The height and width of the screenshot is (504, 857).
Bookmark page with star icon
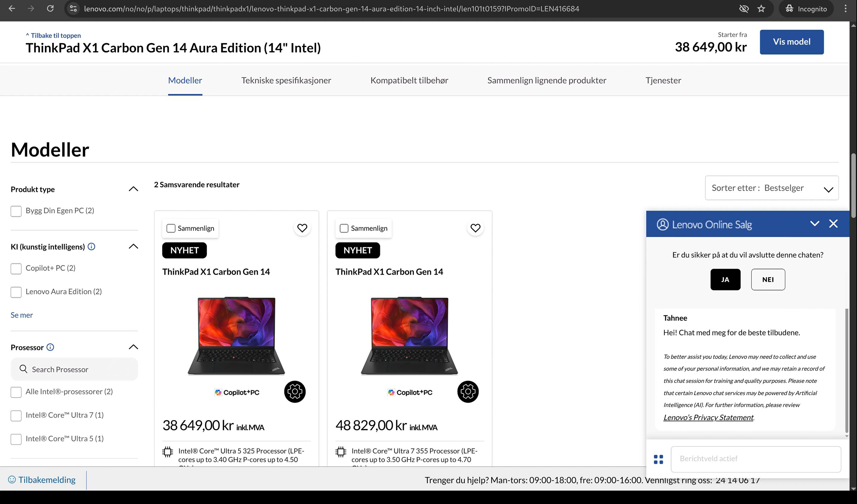pos(761,9)
